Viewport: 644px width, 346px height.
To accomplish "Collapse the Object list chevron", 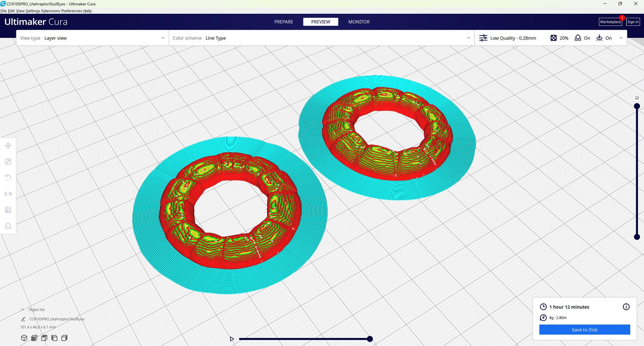I will (23, 310).
